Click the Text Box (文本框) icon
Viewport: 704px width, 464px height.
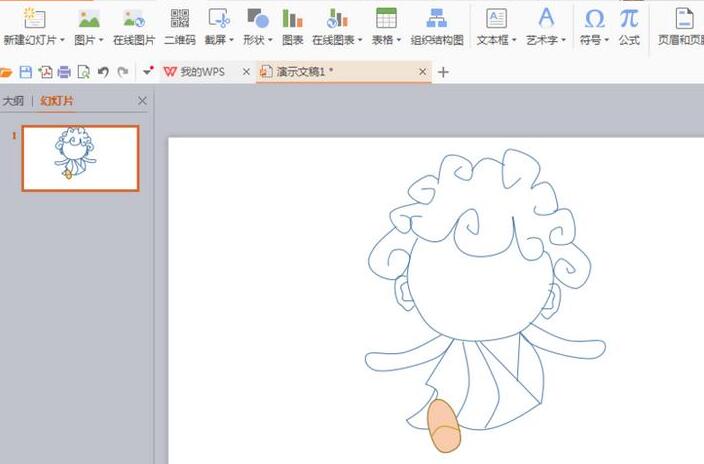point(497,19)
